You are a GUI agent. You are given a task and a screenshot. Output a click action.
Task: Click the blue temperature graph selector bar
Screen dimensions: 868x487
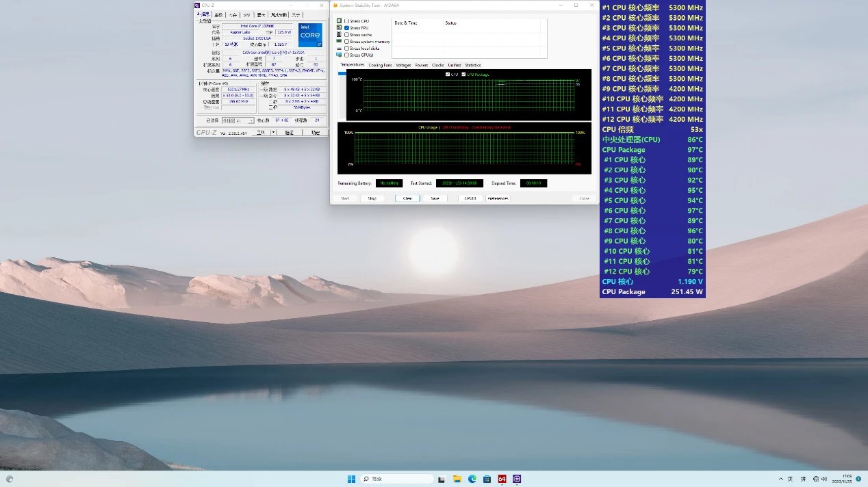(x=342, y=73)
